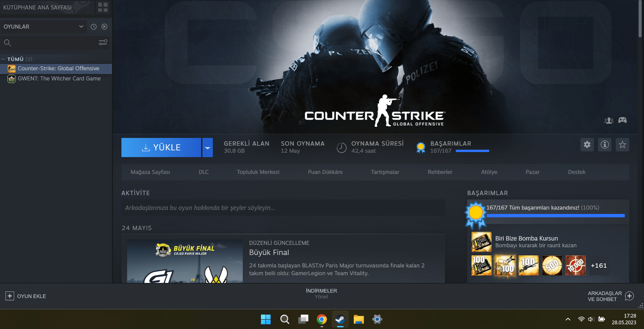Add game to favorites star icon
This screenshot has height=329, width=644.
coord(622,145)
